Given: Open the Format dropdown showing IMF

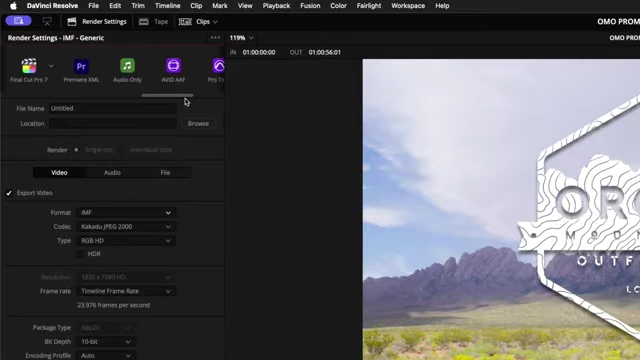Looking at the screenshot, I should coord(126,213).
